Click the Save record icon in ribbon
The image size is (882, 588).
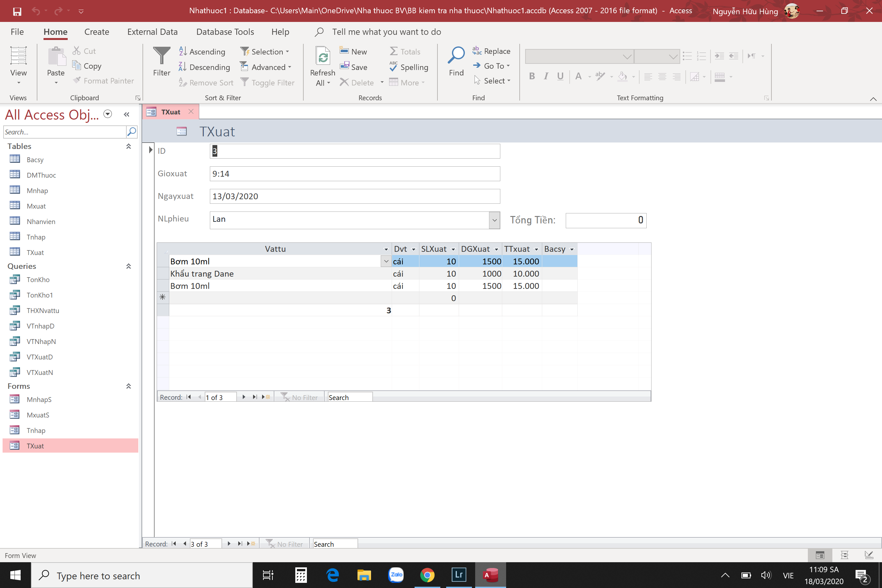pyautogui.click(x=345, y=66)
